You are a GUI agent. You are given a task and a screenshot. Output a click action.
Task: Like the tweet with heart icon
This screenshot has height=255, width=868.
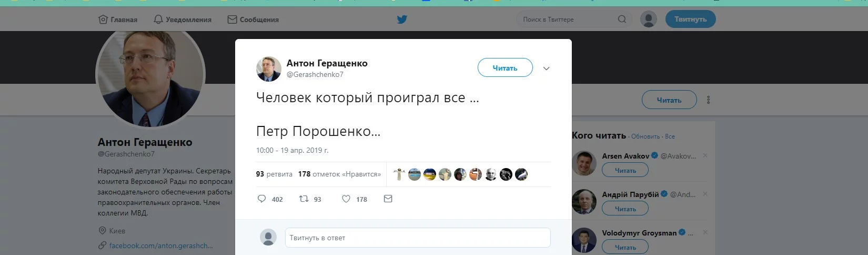click(x=346, y=199)
